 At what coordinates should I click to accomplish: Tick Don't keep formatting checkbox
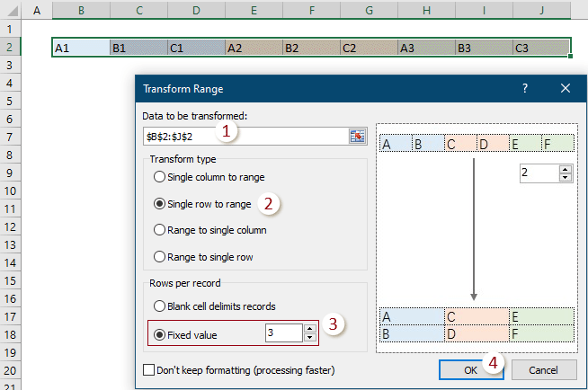tap(149, 370)
